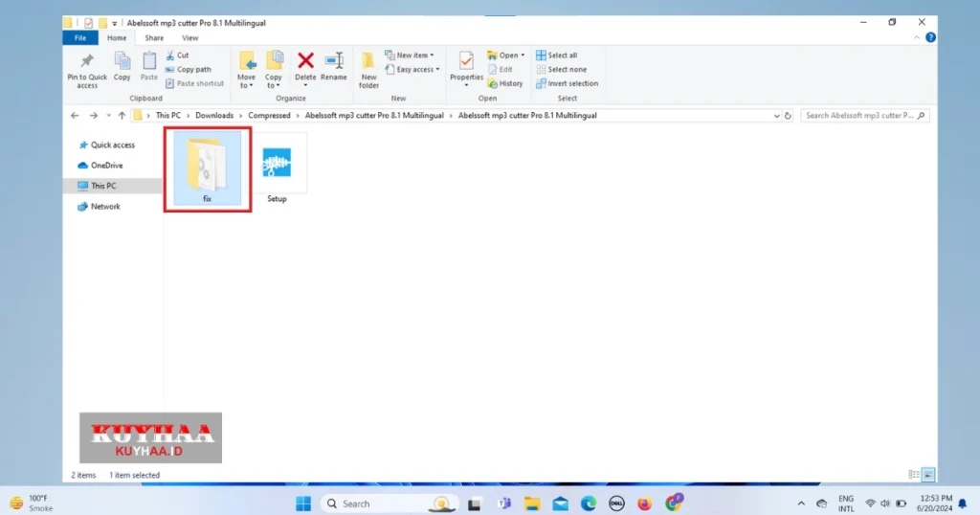Cut the selected item

pyautogui.click(x=177, y=56)
